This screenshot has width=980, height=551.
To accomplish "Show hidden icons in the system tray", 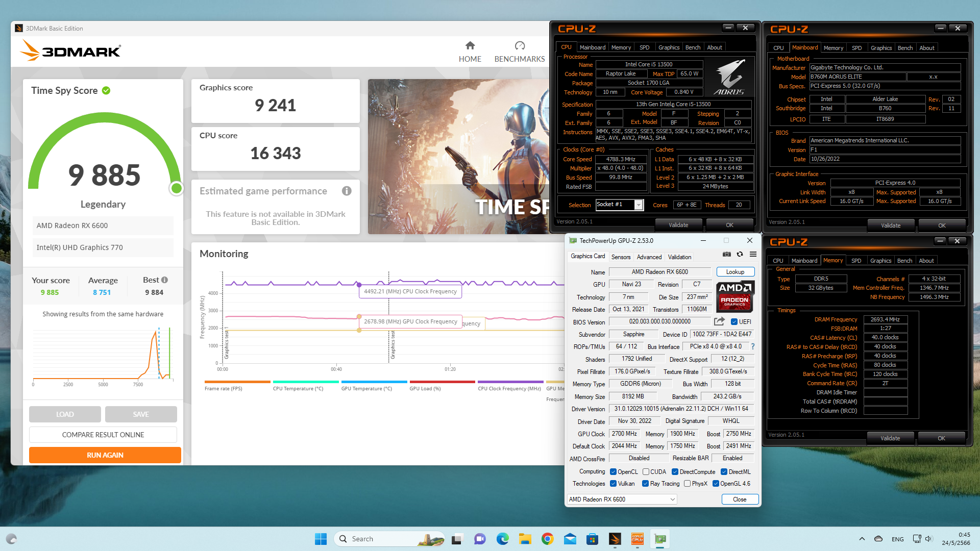I will [x=862, y=539].
